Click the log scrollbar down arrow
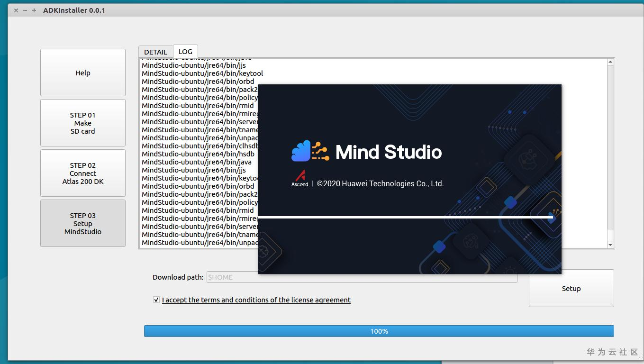Screen dimensions: 644x364 (610, 245)
